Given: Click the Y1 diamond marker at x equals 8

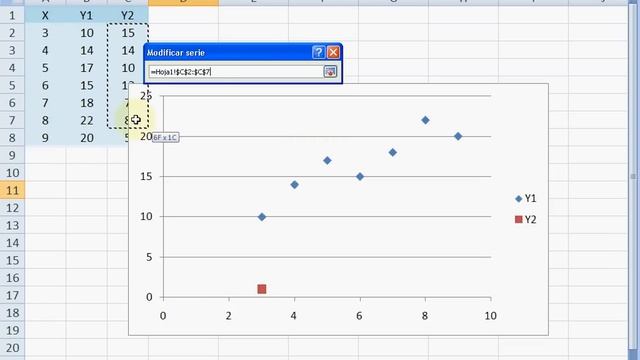Looking at the screenshot, I should click(425, 120).
